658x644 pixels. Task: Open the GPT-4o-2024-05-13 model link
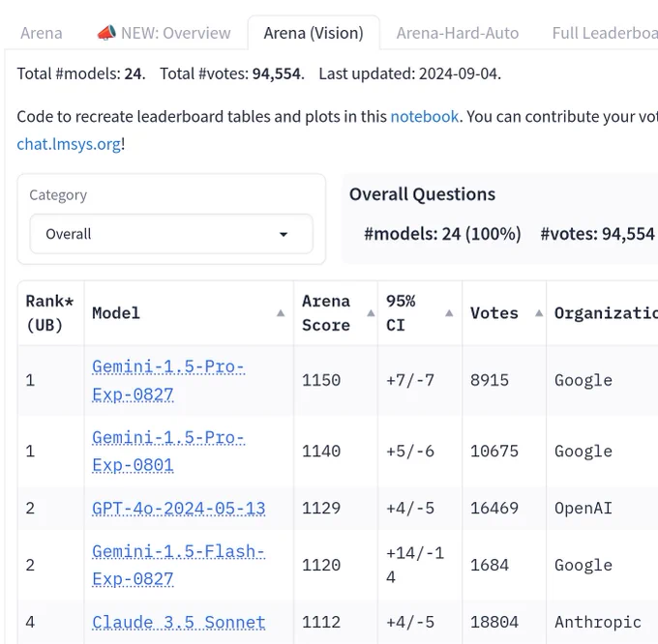(179, 509)
